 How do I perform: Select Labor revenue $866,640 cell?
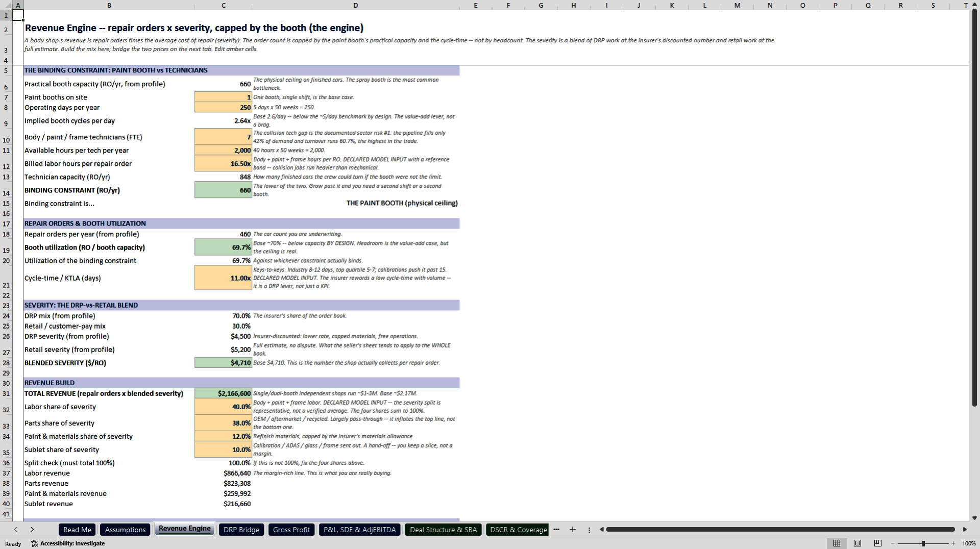click(224, 473)
